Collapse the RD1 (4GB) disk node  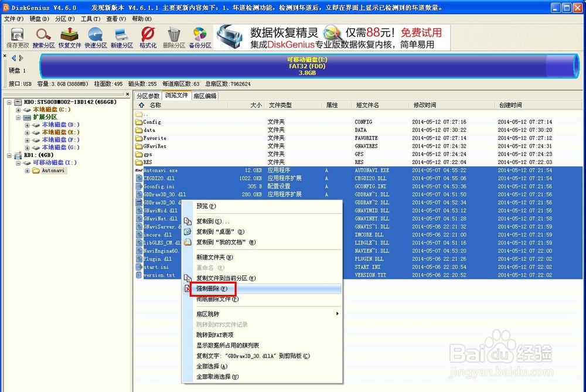(x=9, y=155)
